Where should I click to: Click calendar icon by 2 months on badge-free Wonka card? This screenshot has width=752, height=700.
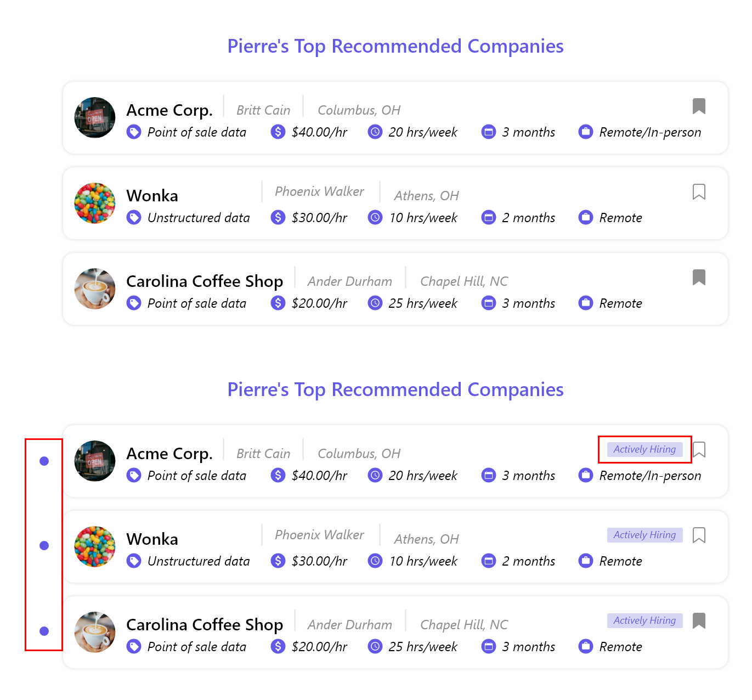point(488,217)
